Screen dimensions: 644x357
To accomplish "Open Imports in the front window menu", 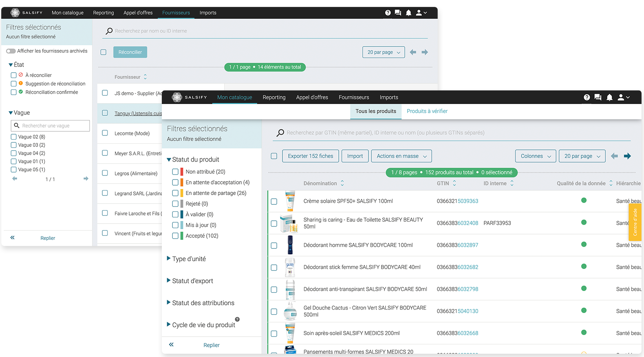I will pyautogui.click(x=389, y=97).
